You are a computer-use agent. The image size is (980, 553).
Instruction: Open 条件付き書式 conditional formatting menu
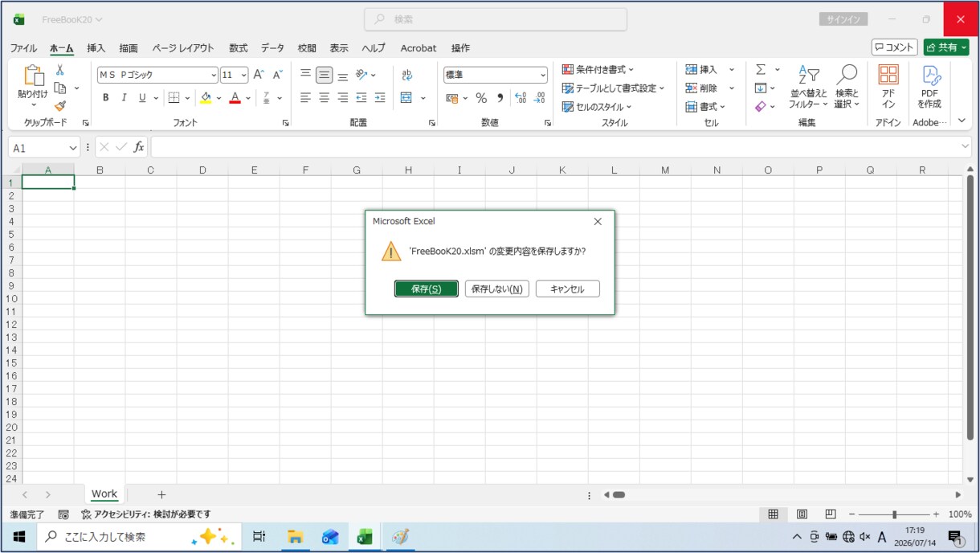pos(598,70)
